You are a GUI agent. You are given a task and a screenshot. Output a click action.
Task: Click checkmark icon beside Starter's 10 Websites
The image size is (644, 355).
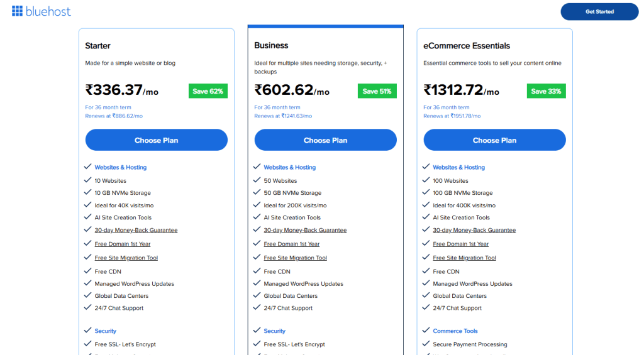(x=87, y=180)
